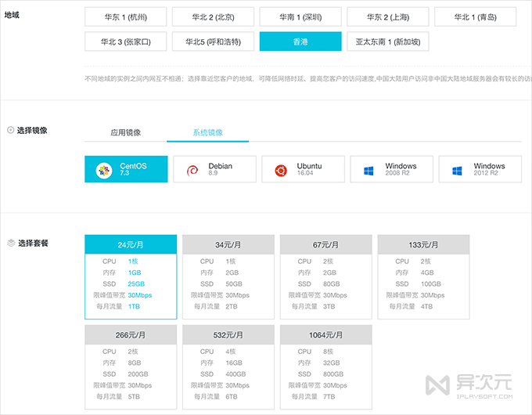Click the 100GB SSD value

431,284
